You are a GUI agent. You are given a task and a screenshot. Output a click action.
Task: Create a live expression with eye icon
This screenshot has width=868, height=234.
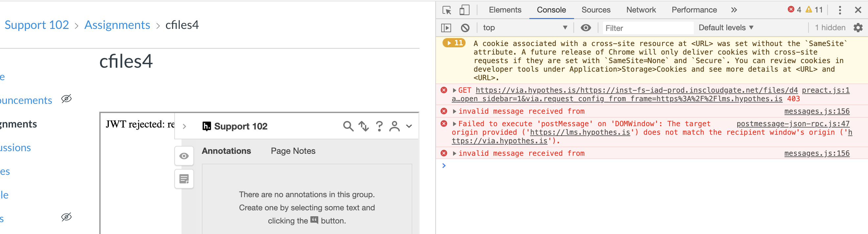(x=586, y=28)
